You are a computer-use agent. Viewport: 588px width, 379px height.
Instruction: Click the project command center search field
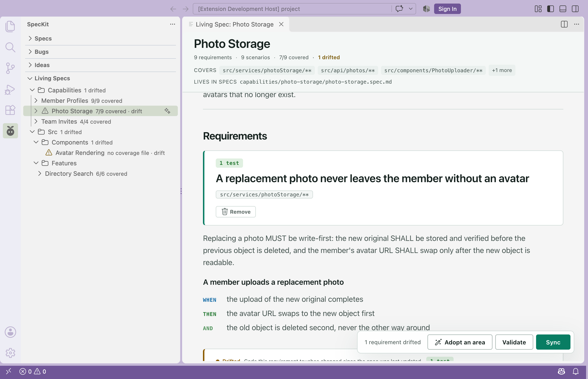(292, 9)
